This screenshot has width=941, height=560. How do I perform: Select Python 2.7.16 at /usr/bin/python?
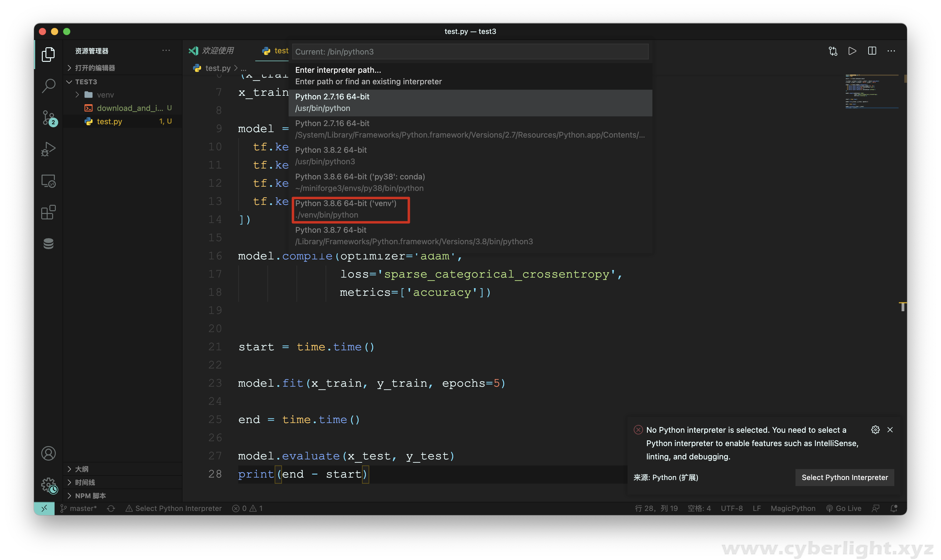coord(470,103)
